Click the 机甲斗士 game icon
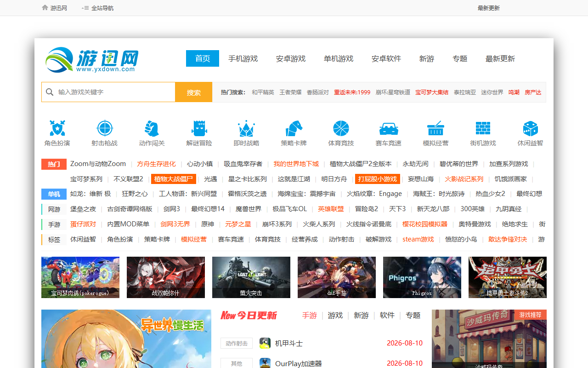Screen dimensions: 588x368 [x=265, y=343]
